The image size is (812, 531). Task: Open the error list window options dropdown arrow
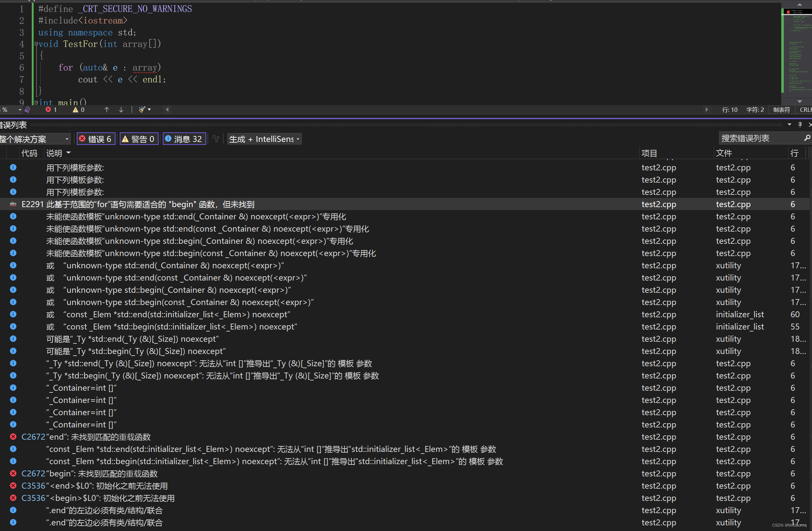click(789, 124)
